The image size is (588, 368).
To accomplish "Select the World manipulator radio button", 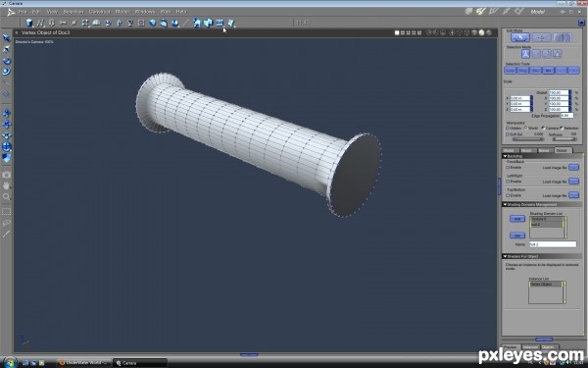I will coord(525,128).
